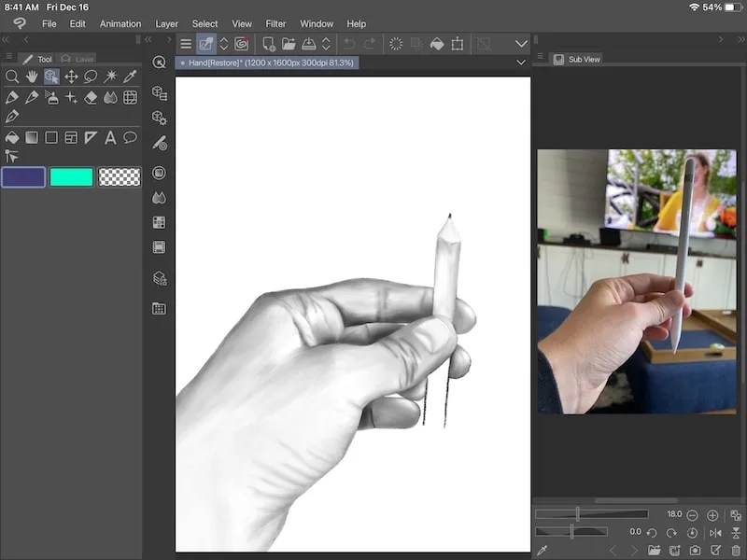Select the Auto Select magic wand tool
Image resolution: width=747 pixels, height=560 pixels.
tap(110, 77)
